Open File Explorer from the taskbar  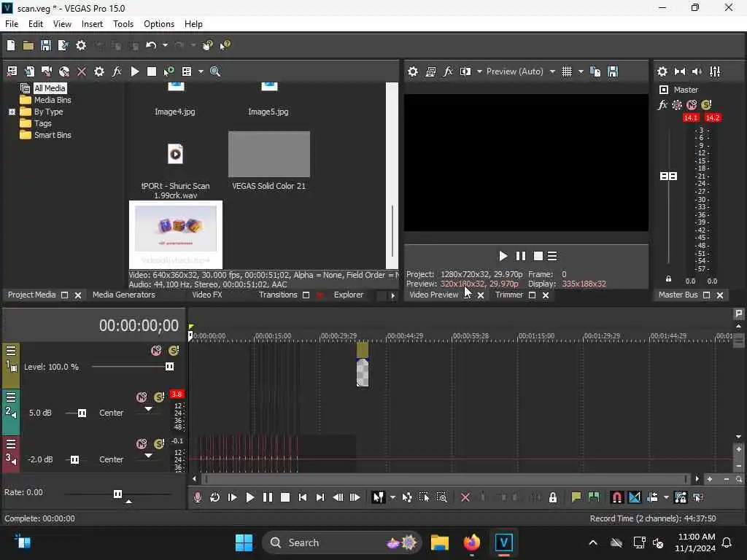click(439, 542)
